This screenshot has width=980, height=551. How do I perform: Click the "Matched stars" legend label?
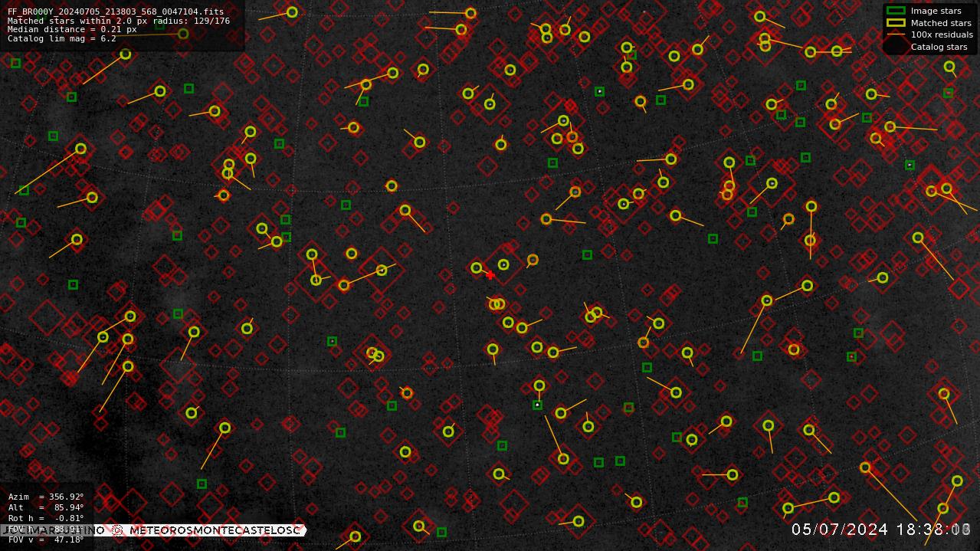[941, 23]
